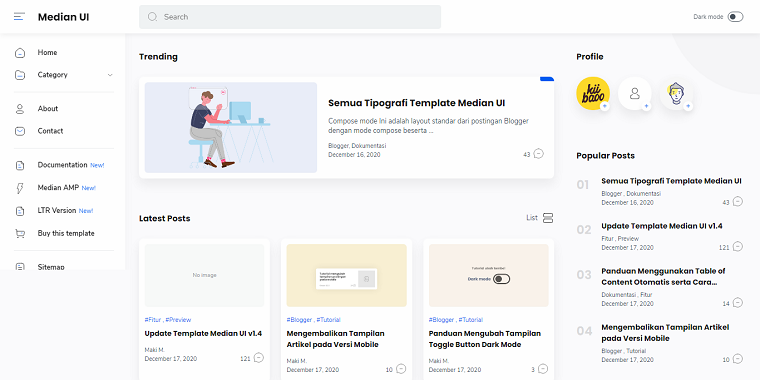The width and height of the screenshot is (760, 380).
Task: Toggle the hamburger sidebar menu icon
Action: click(x=19, y=17)
